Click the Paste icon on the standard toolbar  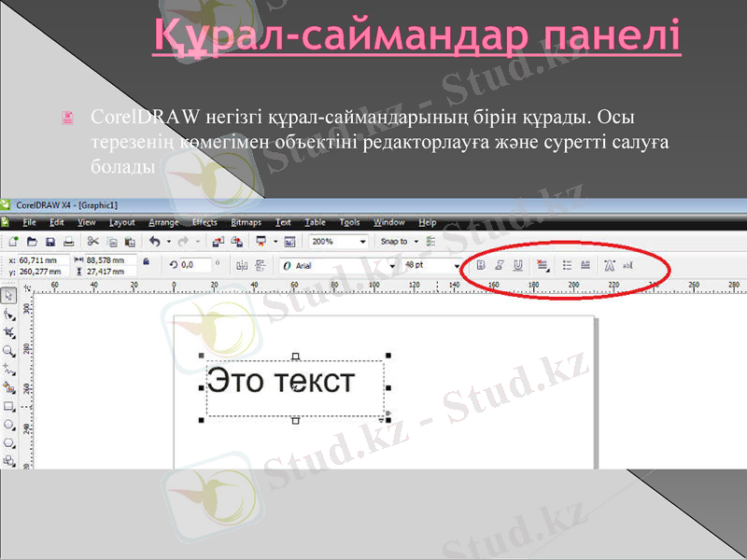131,241
